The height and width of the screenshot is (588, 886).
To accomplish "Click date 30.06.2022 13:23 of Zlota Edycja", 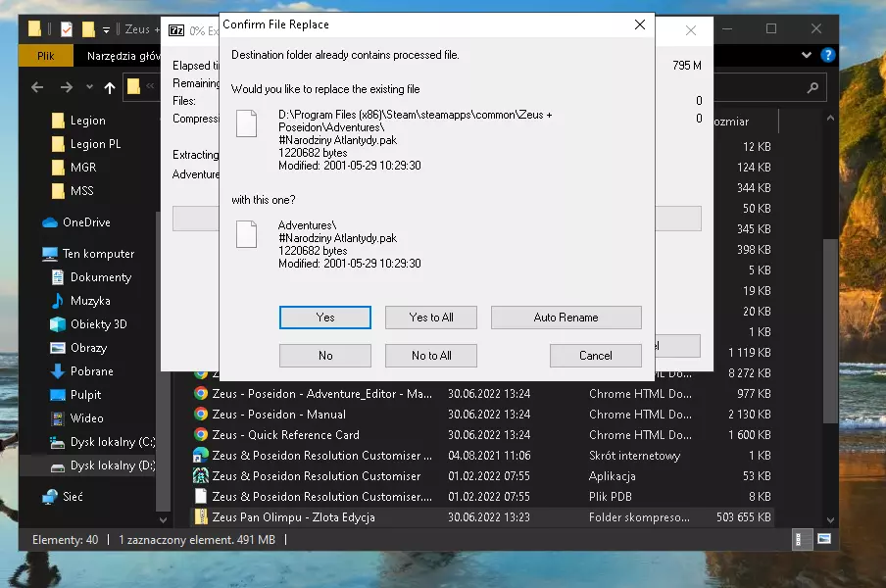I will 489,516.
